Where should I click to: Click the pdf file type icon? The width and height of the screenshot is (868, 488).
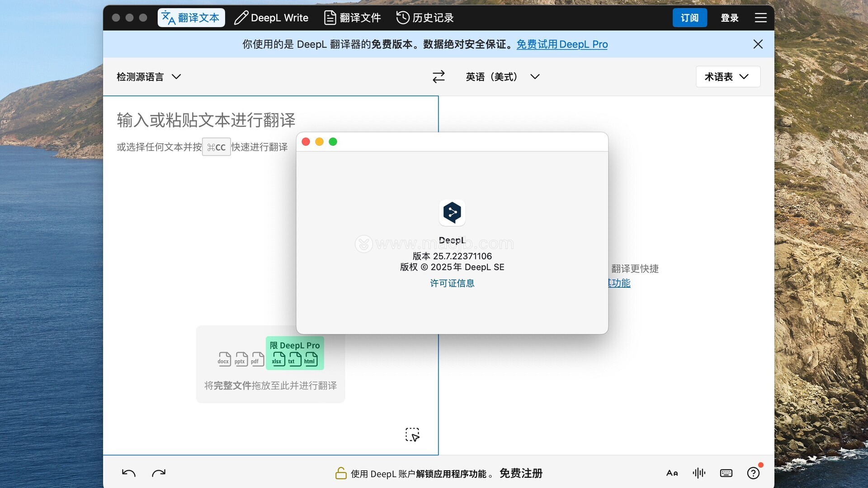(x=257, y=359)
